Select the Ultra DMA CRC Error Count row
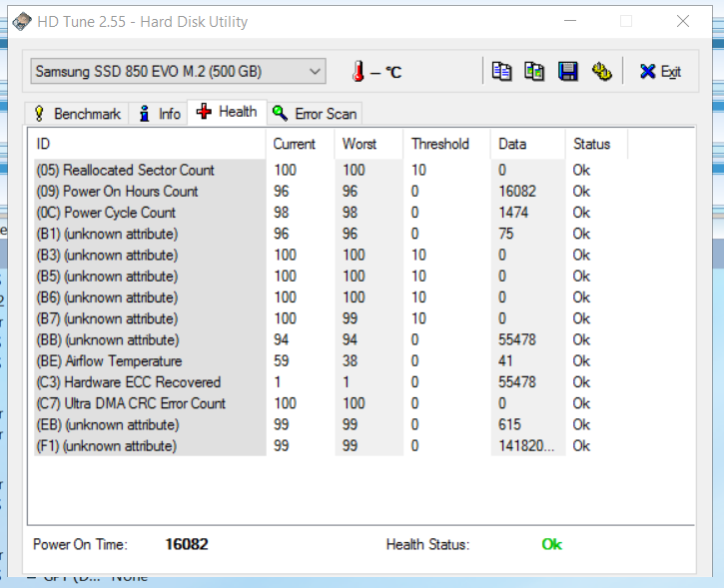 (x=331, y=403)
